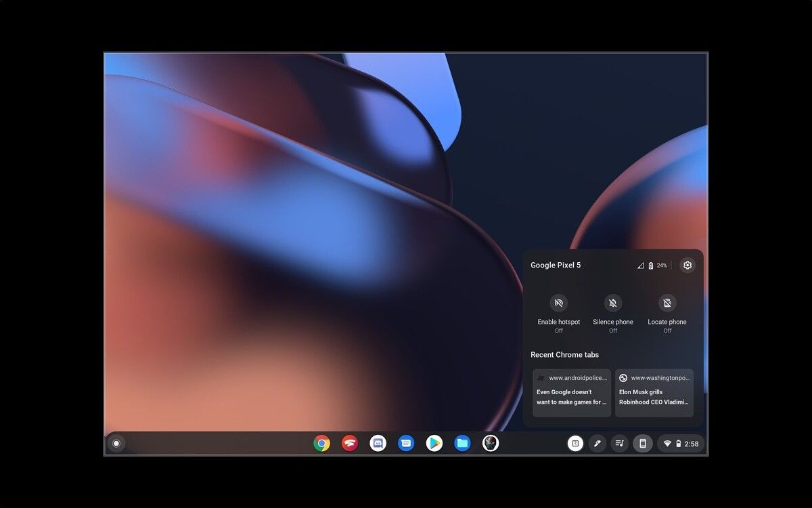812x508 pixels.
Task: Open the white square tray icon
Action: point(575,444)
